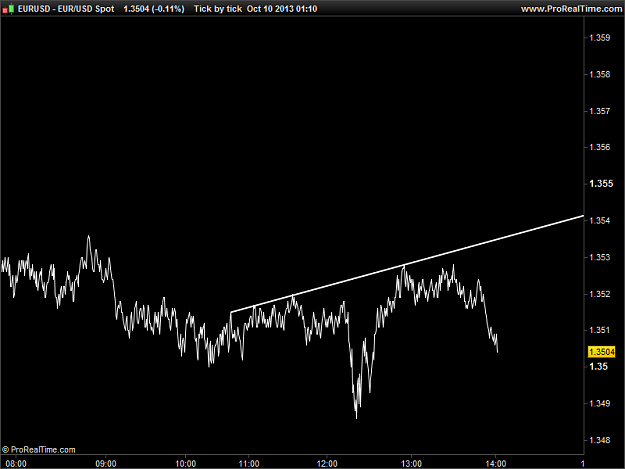625x469 pixels.
Task: Open the www.ProRealTime.com link
Action: pyautogui.click(x=571, y=9)
